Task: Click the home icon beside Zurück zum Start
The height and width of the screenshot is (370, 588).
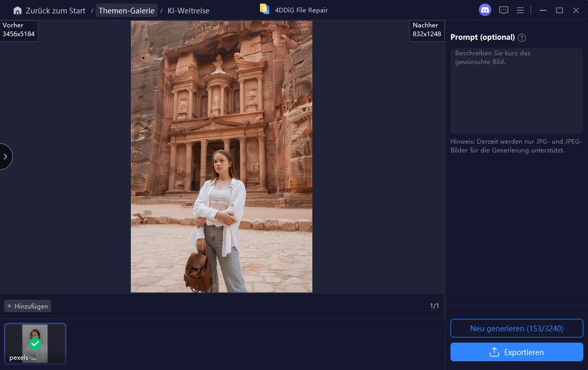Action: click(x=18, y=10)
